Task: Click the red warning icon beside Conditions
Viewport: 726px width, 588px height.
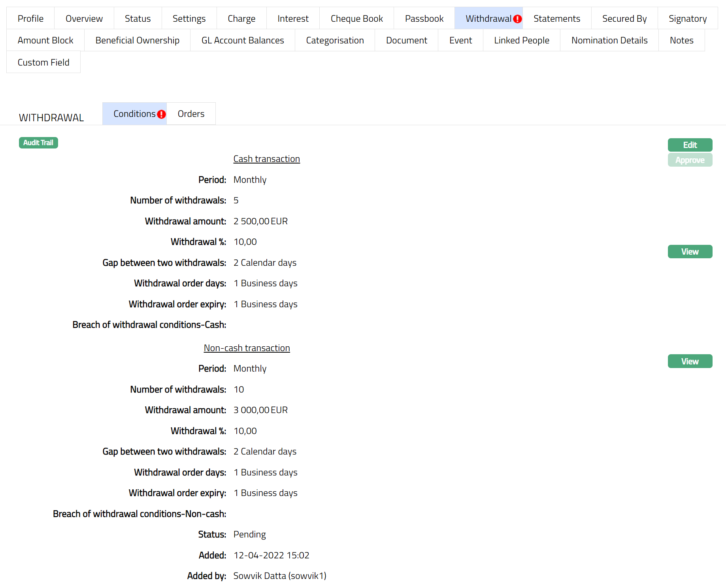Action: coord(161,114)
